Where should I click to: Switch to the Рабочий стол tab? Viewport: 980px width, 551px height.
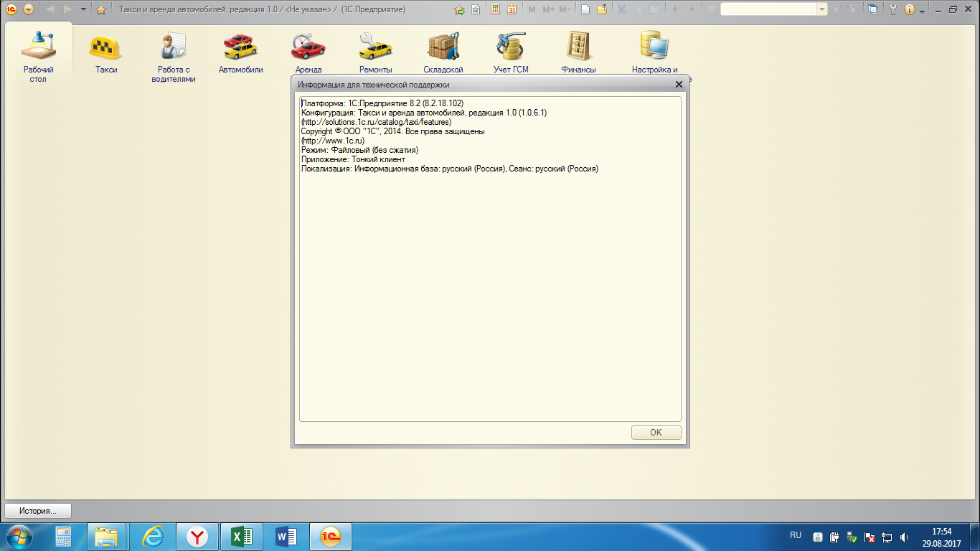pos(38,56)
